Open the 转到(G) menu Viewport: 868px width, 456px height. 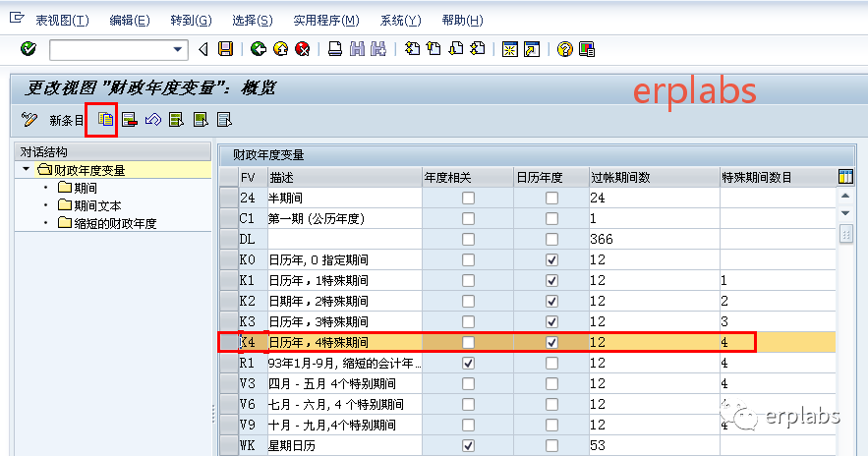[x=191, y=21]
